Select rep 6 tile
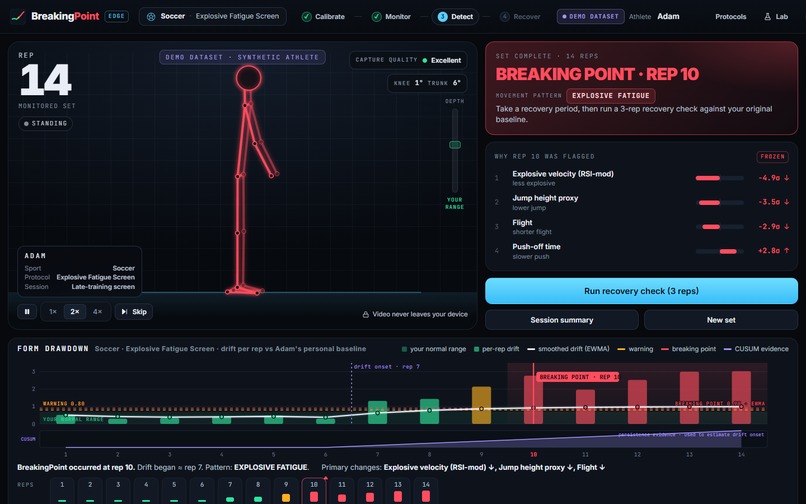This screenshot has width=806, height=504. point(202,491)
